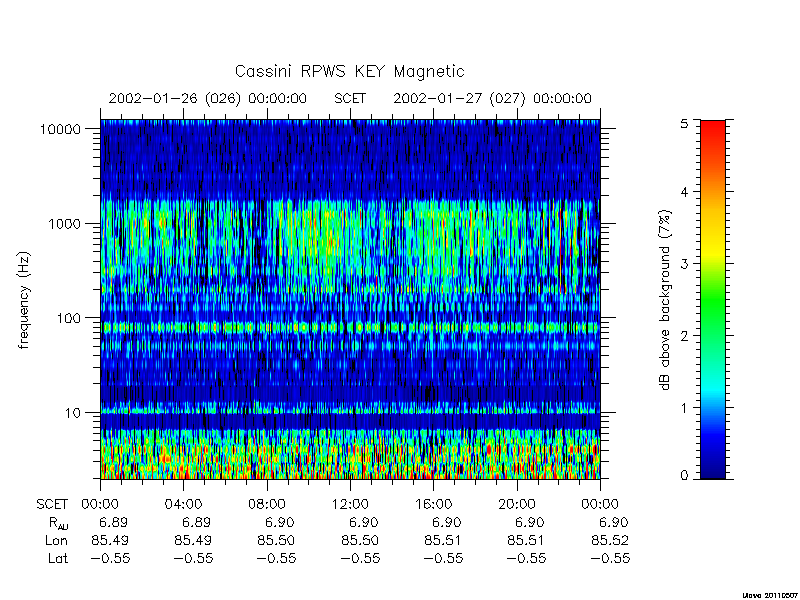The image size is (800, 600).
Task: Click the 04:00 time tick label
Action: click(183, 505)
